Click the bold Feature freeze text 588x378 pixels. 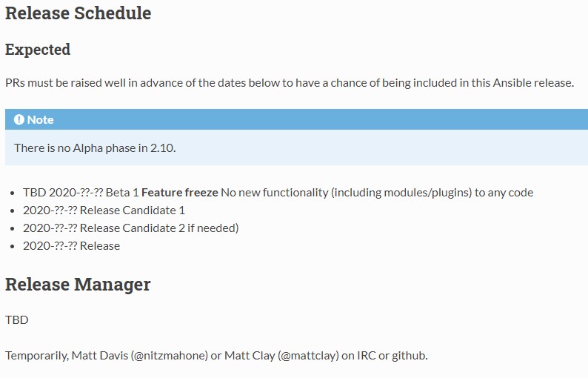180,193
